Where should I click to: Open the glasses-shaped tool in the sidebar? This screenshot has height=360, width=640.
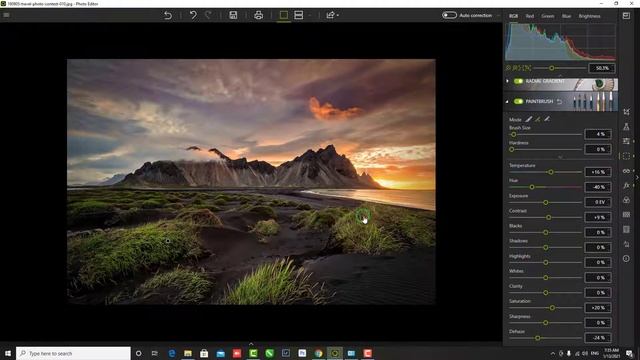pyautogui.click(x=626, y=171)
